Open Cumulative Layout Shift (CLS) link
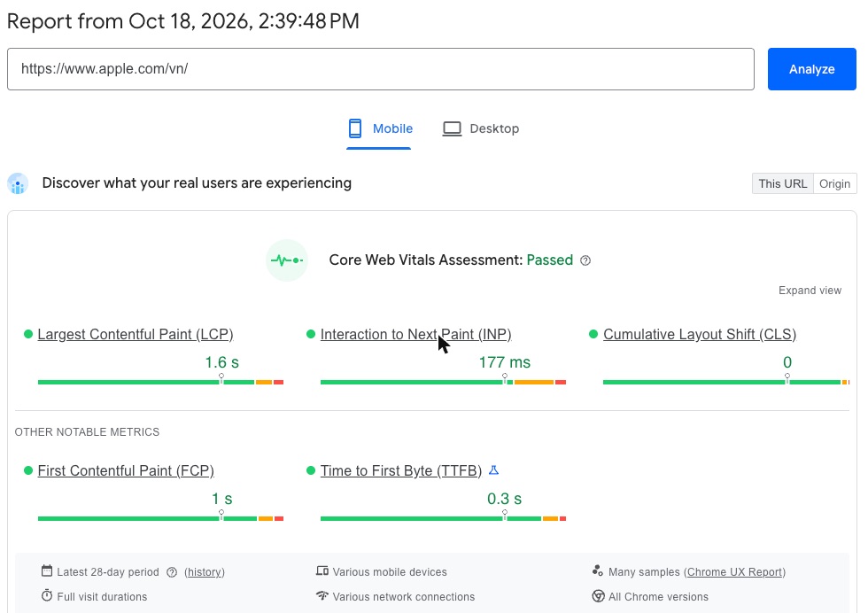The height and width of the screenshot is (613, 868). coord(700,335)
